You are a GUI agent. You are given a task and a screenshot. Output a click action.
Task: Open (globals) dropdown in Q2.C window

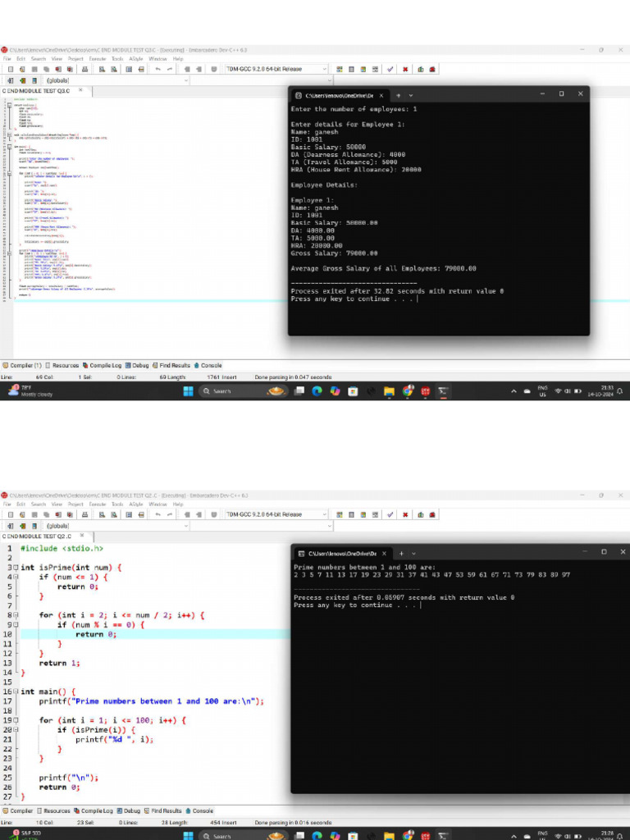point(117,526)
